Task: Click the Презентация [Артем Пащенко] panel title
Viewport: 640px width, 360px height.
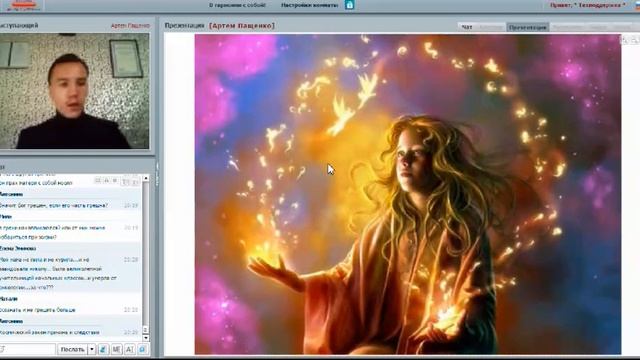Action: (x=220, y=25)
